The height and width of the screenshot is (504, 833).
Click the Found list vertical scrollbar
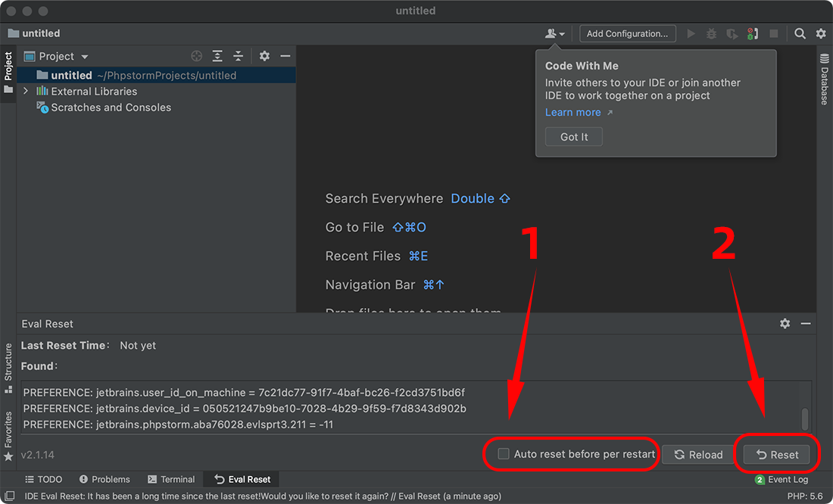(805, 418)
